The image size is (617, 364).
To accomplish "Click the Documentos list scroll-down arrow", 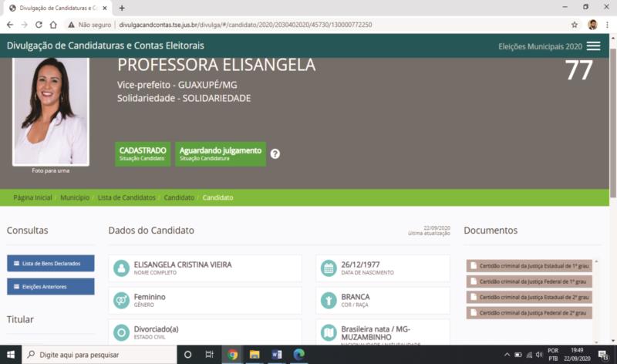I will coord(596,342).
